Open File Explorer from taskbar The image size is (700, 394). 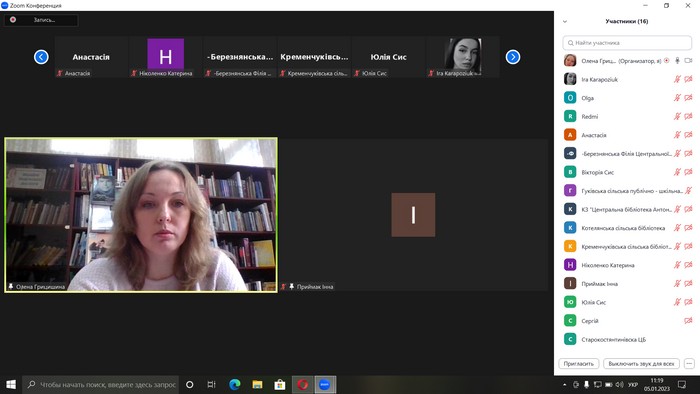[x=257, y=385]
